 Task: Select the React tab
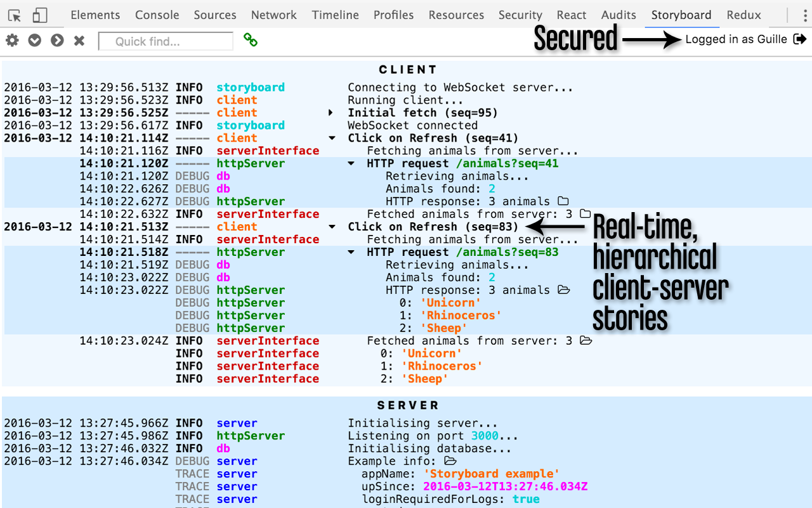[x=571, y=15]
